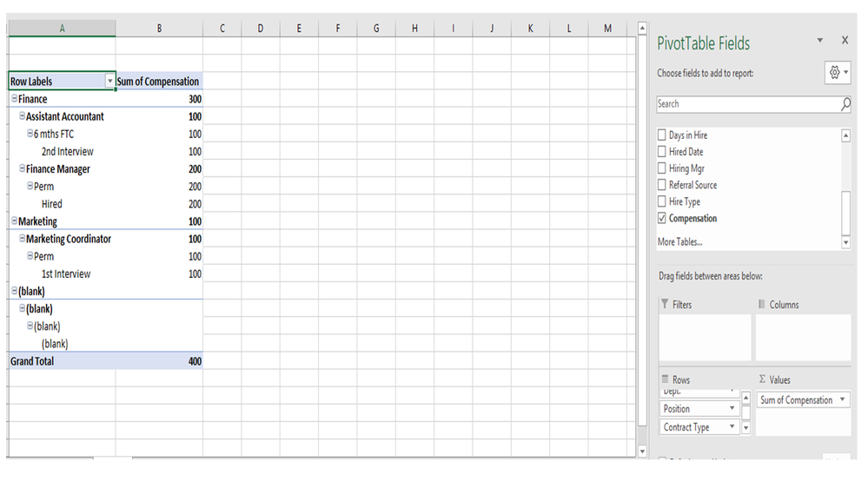Collapse the Assistant Accountant group

[22, 116]
